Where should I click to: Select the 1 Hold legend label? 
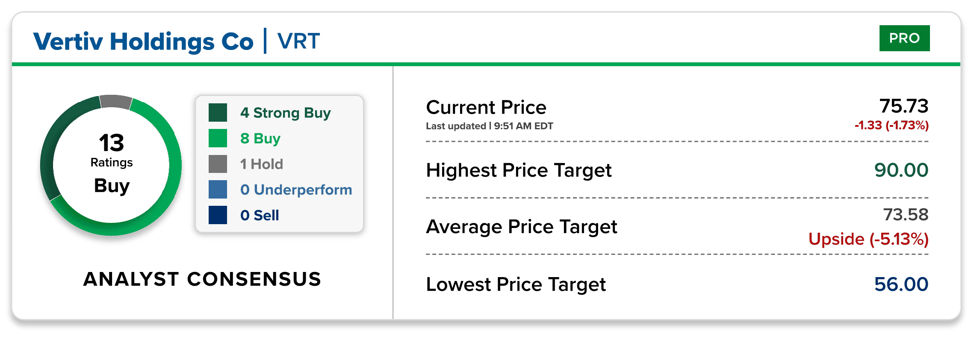pyautogui.click(x=261, y=164)
